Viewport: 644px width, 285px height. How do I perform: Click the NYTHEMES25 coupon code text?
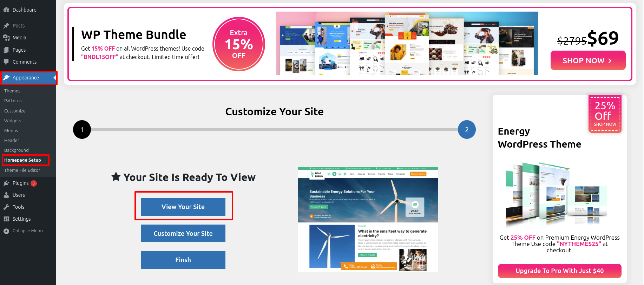579,244
